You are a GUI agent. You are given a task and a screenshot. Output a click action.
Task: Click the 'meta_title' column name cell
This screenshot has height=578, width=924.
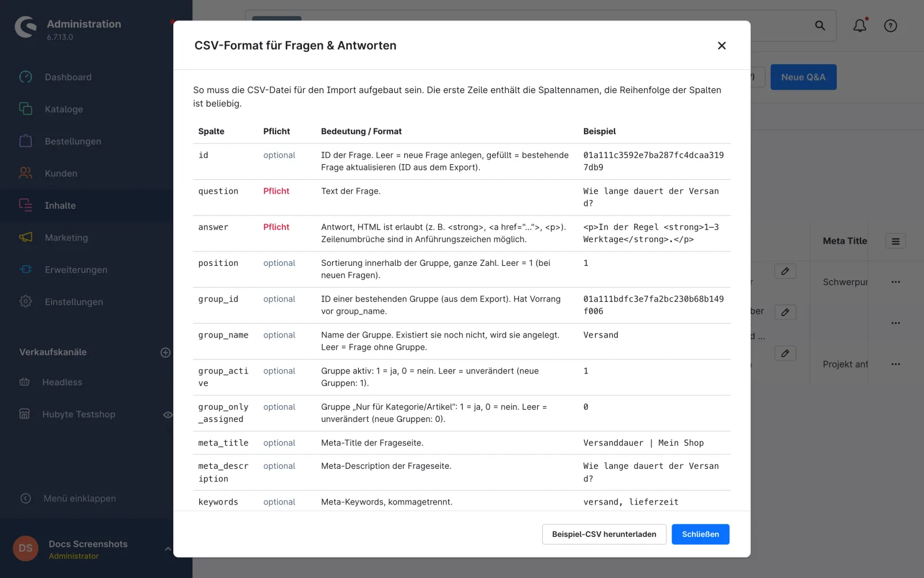(223, 443)
